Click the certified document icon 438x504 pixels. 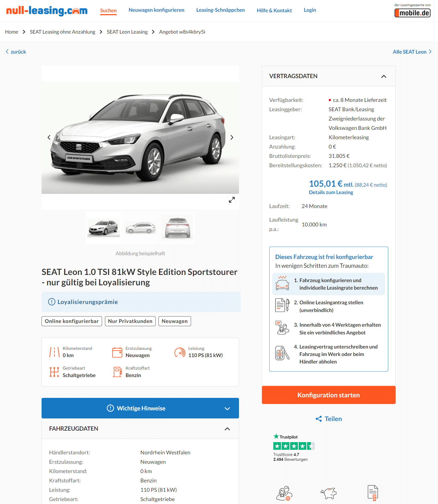pyautogui.click(x=373, y=493)
